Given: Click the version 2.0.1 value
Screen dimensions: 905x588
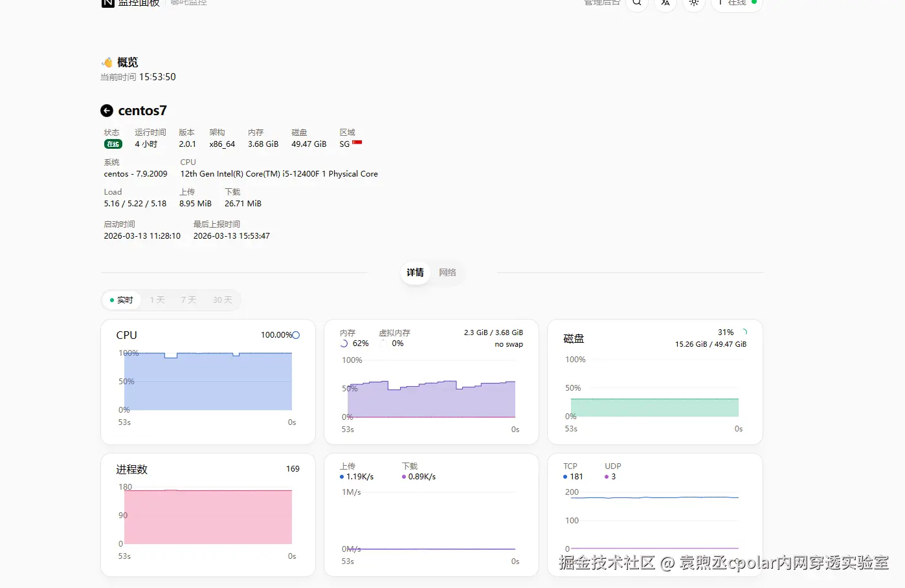Looking at the screenshot, I should tap(188, 144).
